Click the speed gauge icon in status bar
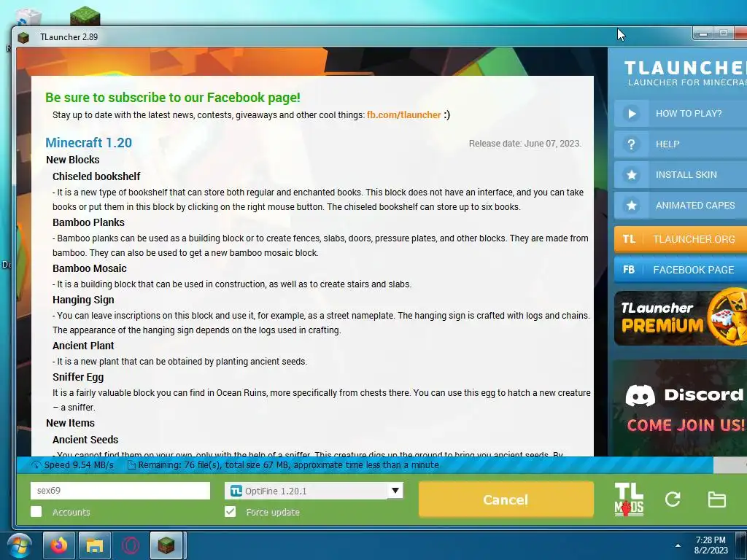 tap(36, 464)
